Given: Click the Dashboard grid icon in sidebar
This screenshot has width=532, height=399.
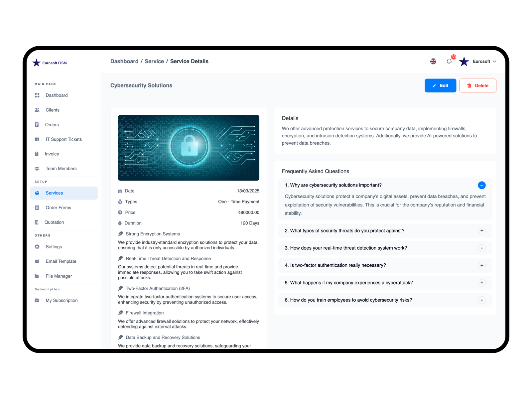Looking at the screenshot, I should click(37, 95).
